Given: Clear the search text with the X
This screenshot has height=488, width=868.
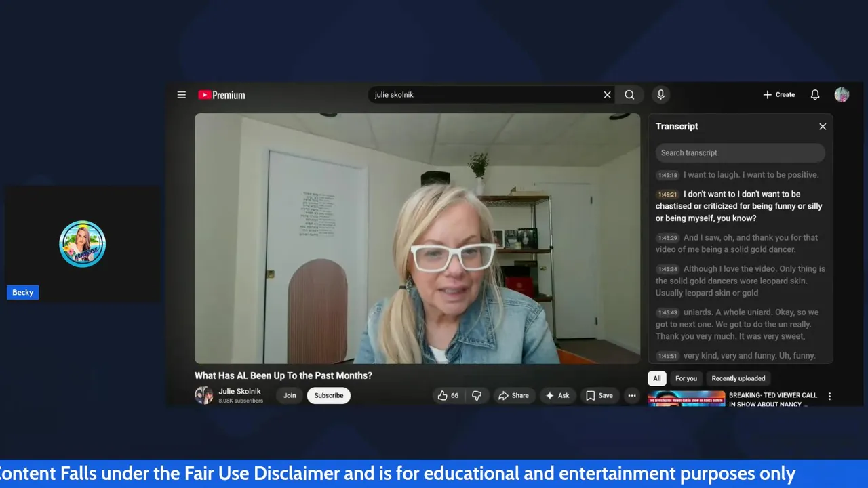Looking at the screenshot, I should 607,95.
